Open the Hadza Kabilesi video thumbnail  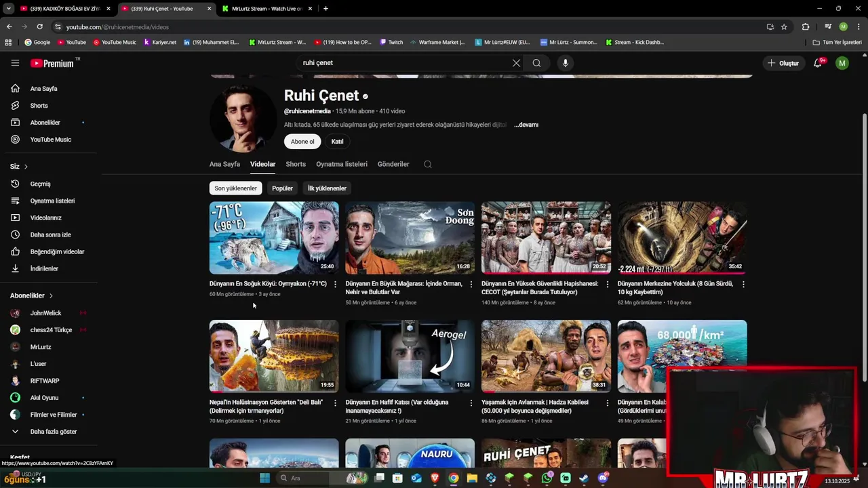(546, 357)
